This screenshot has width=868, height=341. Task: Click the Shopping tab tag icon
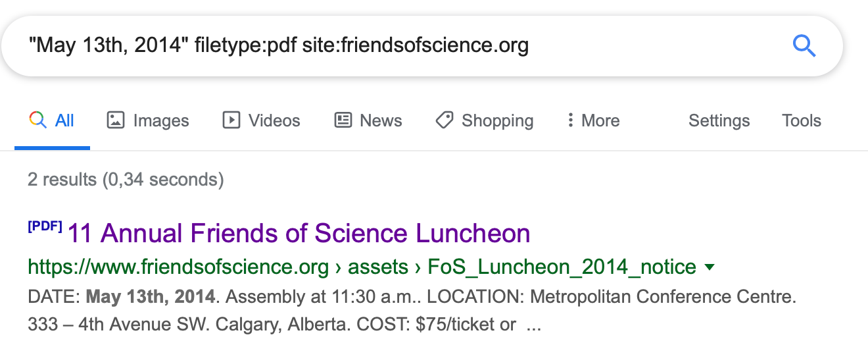[x=445, y=120]
